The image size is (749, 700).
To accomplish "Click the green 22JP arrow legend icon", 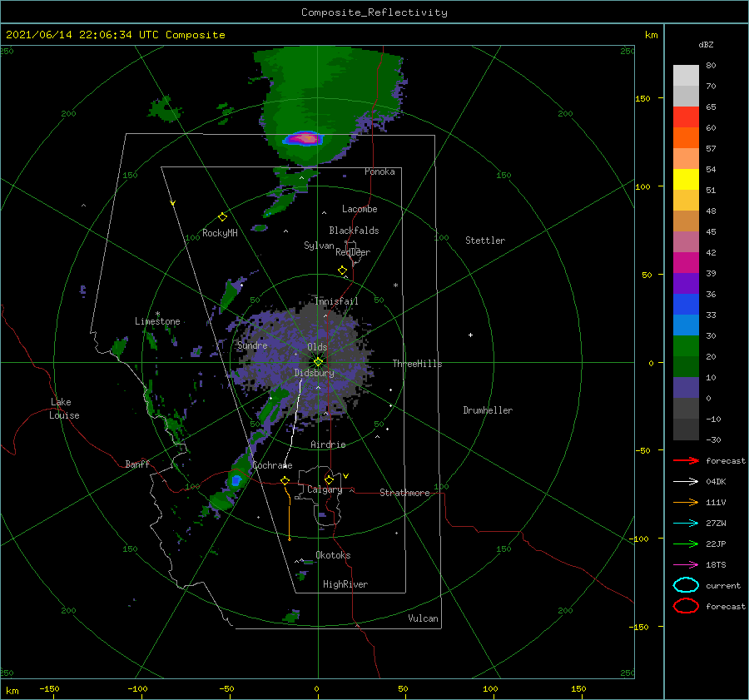I will pyautogui.click(x=686, y=544).
